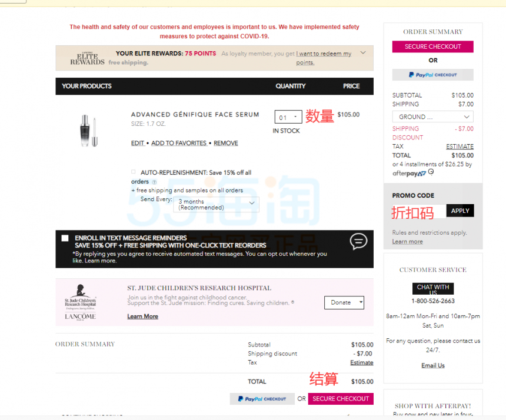
Task: Click the ESTIMATE tax link in sidebar
Action: [x=460, y=146]
